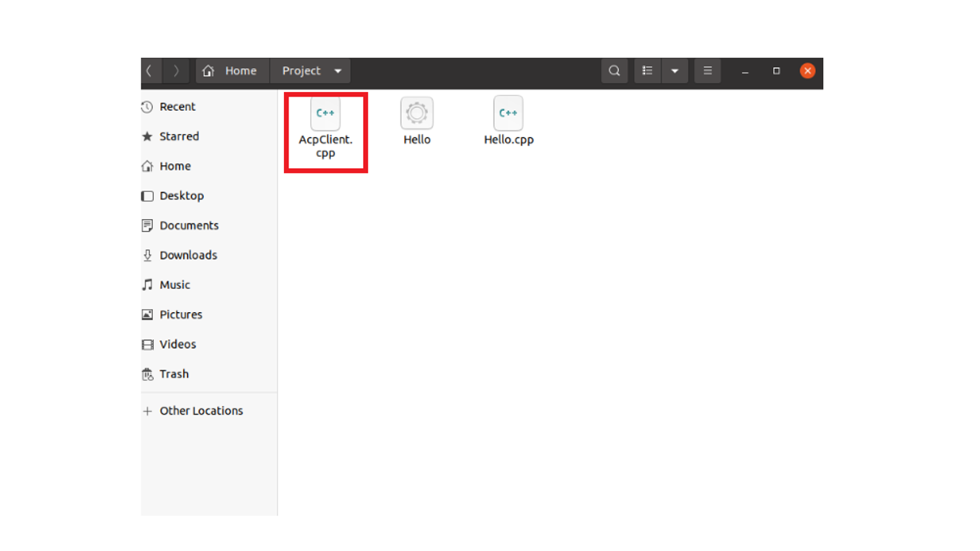The image size is (980, 551).
Task: Toggle list view layout icon
Action: coord(647,71)
